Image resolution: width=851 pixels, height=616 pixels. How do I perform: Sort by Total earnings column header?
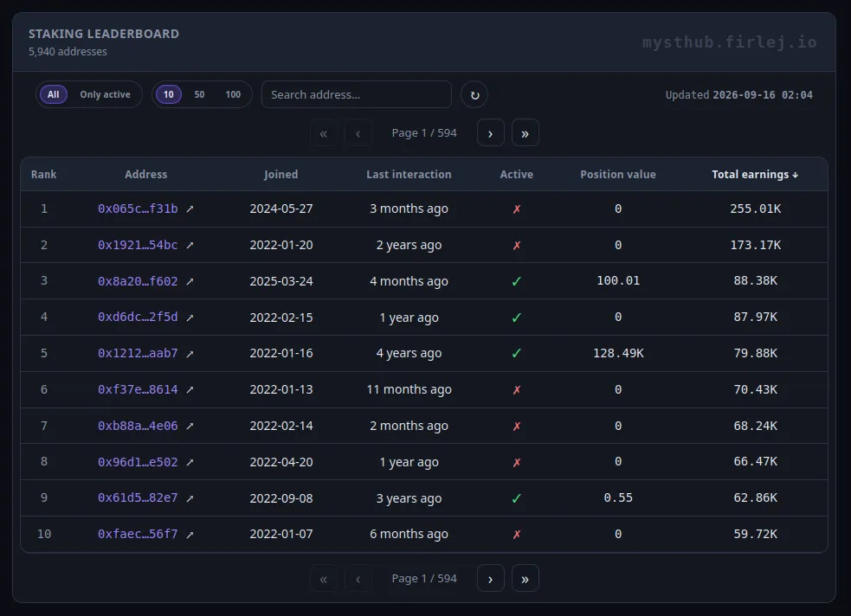click(x=755, y=175)
